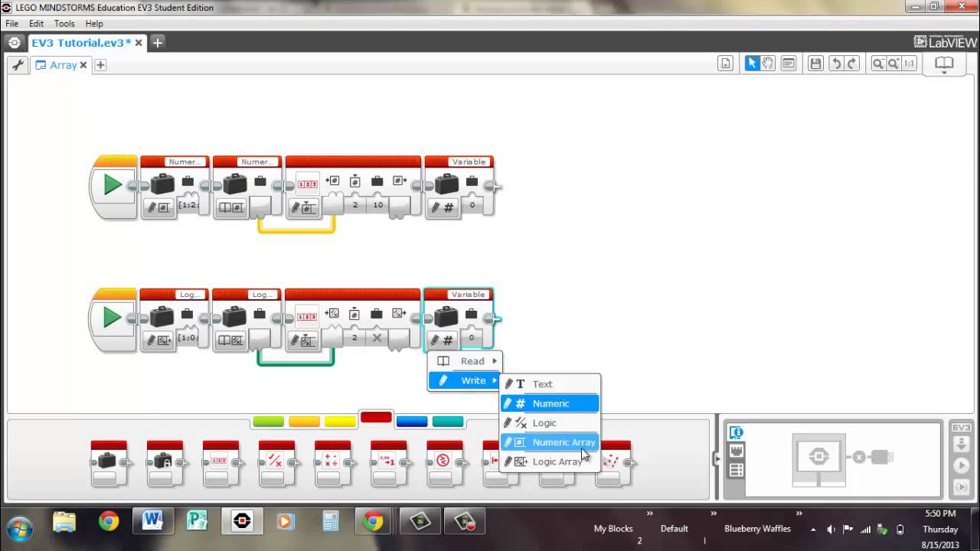Edit array value [1;2 on top Numeric block
Image resolution: width=980 pixels, height=551 pixels.
point(188,205)
